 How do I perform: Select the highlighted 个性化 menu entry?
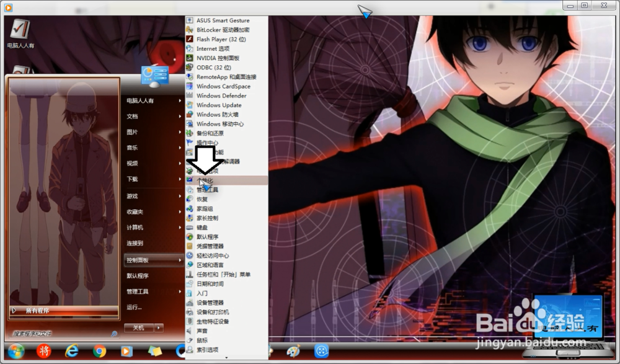[226, 180]
